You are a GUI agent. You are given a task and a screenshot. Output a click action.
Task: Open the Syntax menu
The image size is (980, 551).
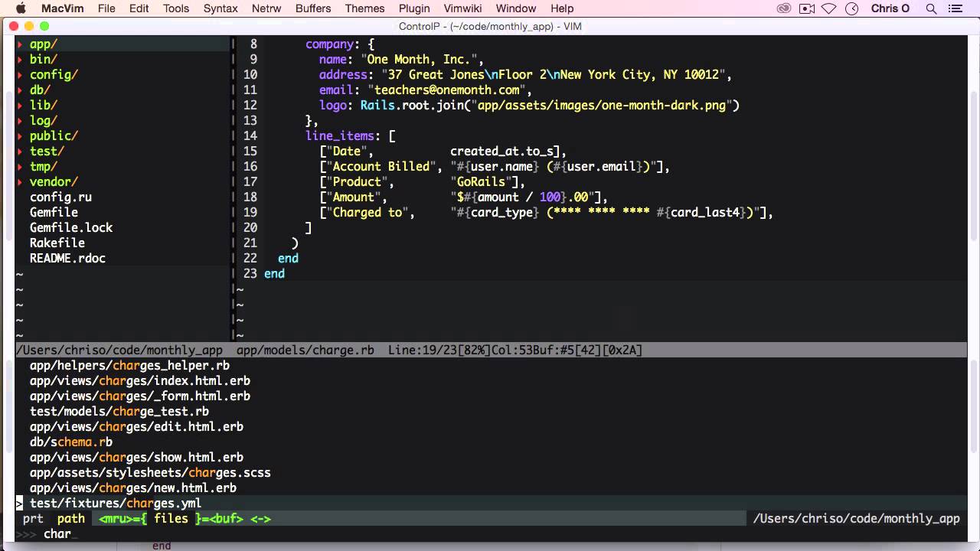tap(220, 8)
